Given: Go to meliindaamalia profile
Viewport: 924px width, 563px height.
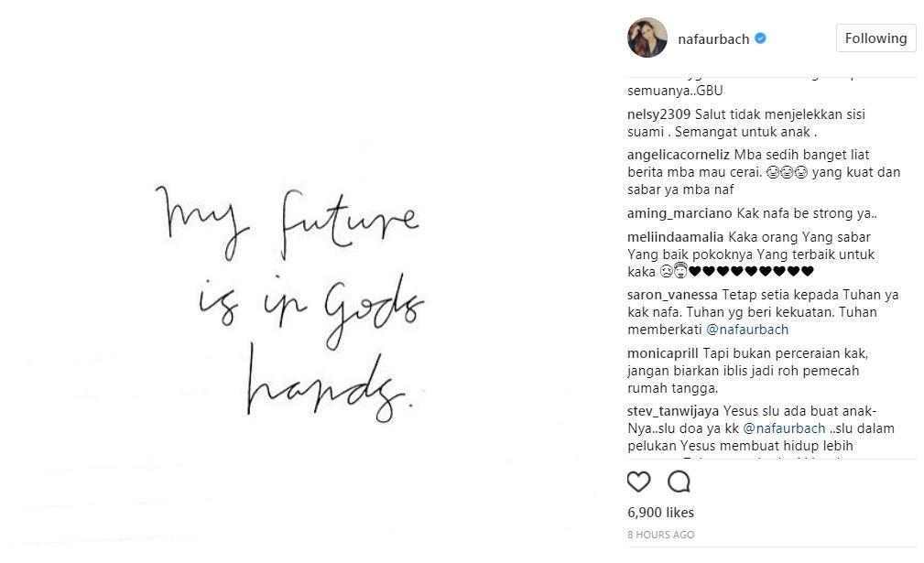Looking at the screenshot, I should pyautogui.click(x=676, y=236).
